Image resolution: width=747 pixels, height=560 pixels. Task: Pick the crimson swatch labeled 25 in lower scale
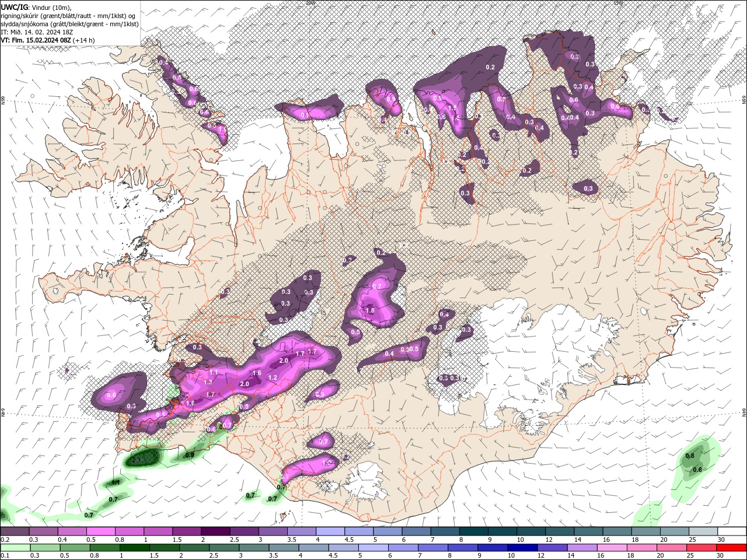coord(702,548)
